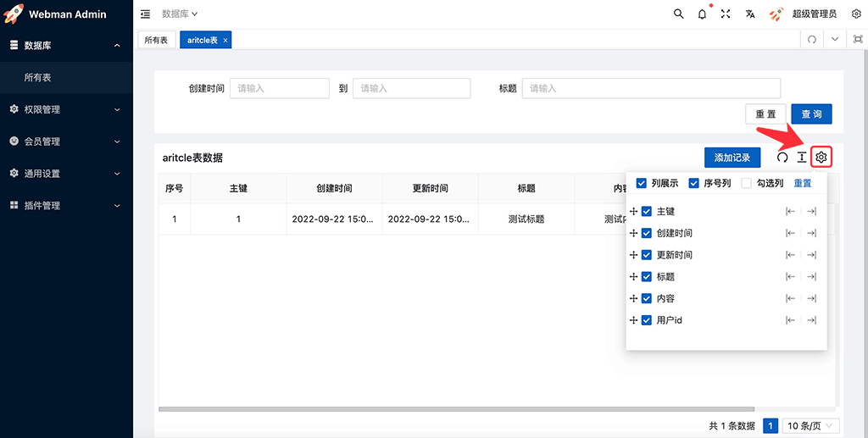This screenshot has width=868, height=438.
Task: Select 所有表 in the sidebar
Action: (38, 77)
